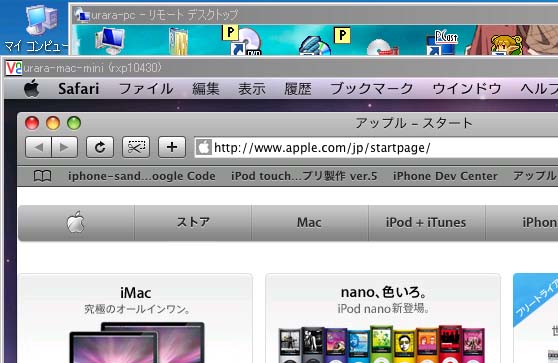This screenshot has height=363, width=558.
Task: Open the 履歴 menu
Action: (x=298, y=89)
